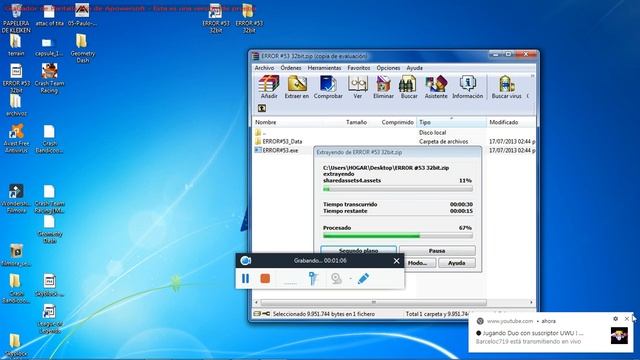Click the Procesado total progress bar

tap(398, 236)
